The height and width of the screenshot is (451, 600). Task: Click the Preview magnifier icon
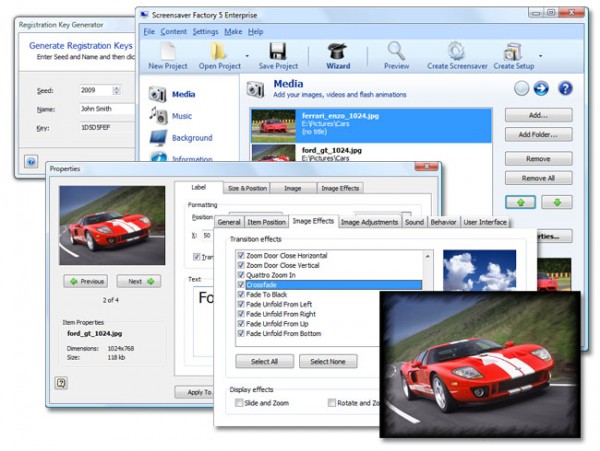coord(396,50)
